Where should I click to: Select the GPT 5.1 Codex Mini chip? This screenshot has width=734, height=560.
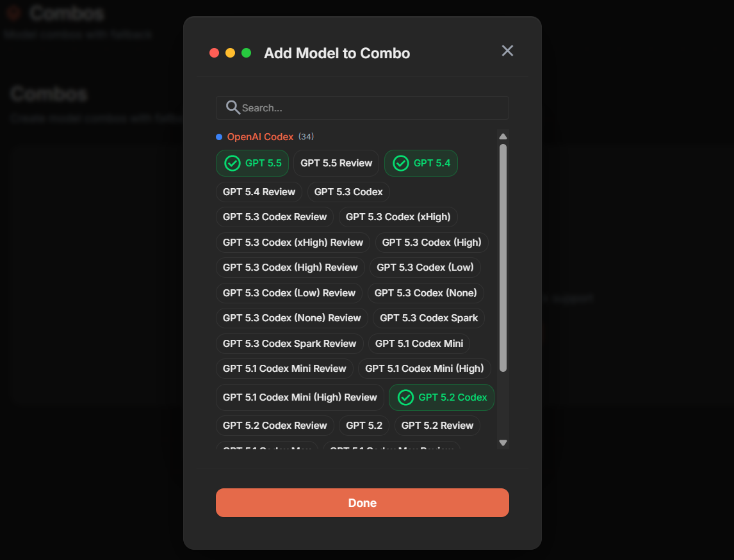point(419,344)
